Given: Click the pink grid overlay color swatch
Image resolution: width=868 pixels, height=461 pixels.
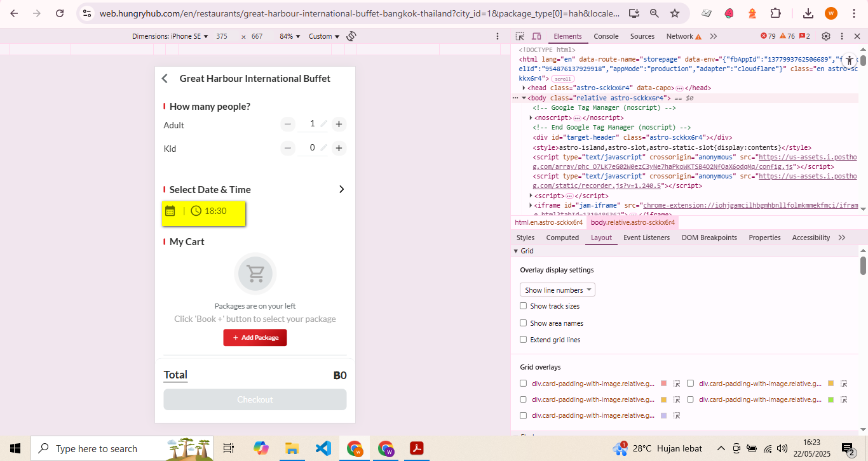Looking at the screenshot, I should (664, 384).
